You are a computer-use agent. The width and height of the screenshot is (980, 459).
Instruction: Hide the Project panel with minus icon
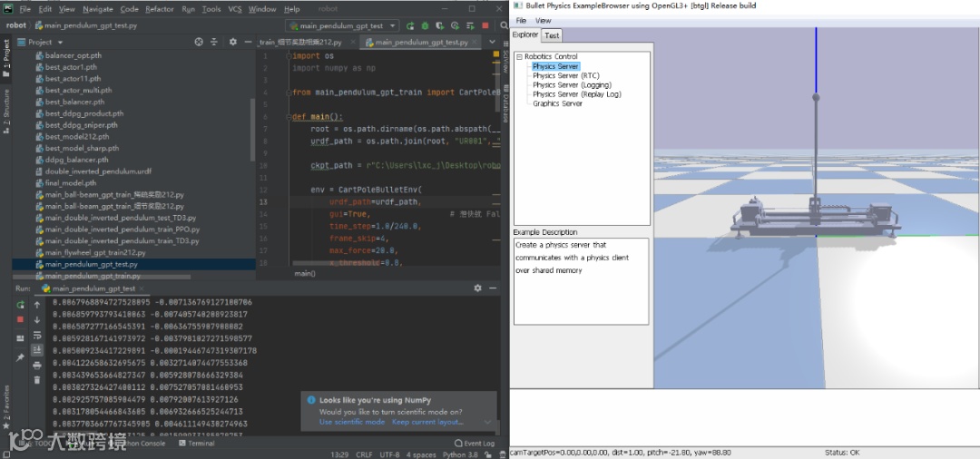(x=248, y=42)
